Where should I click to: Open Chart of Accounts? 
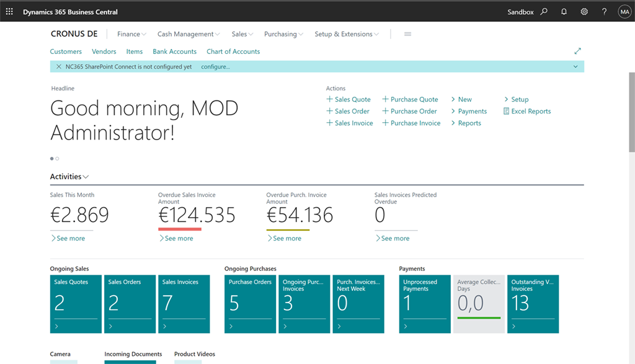[233, 51]
